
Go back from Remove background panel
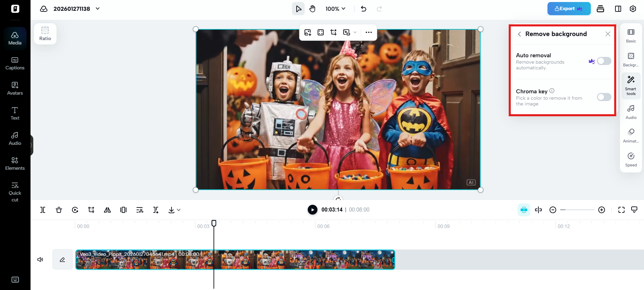[520, 34]
